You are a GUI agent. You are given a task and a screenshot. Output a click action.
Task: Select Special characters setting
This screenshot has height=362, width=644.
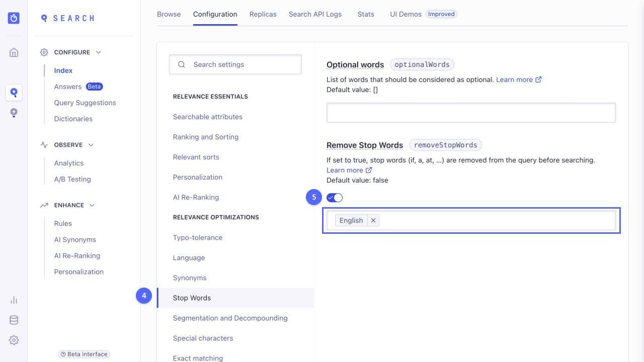point(203,338)
